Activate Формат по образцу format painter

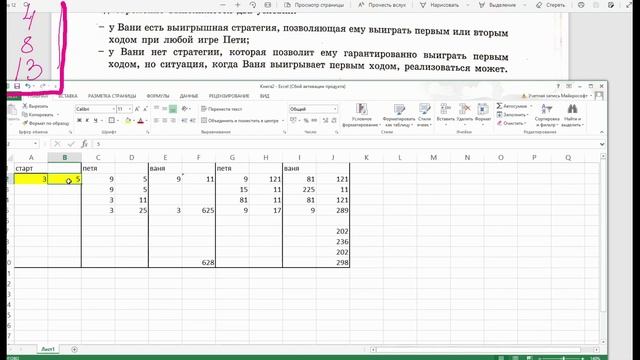point(46,123)
